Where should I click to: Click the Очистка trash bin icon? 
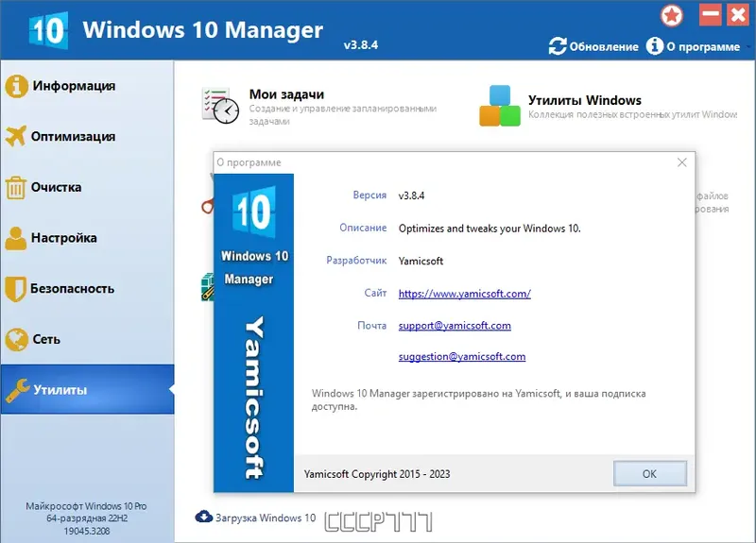click(15, 187)
